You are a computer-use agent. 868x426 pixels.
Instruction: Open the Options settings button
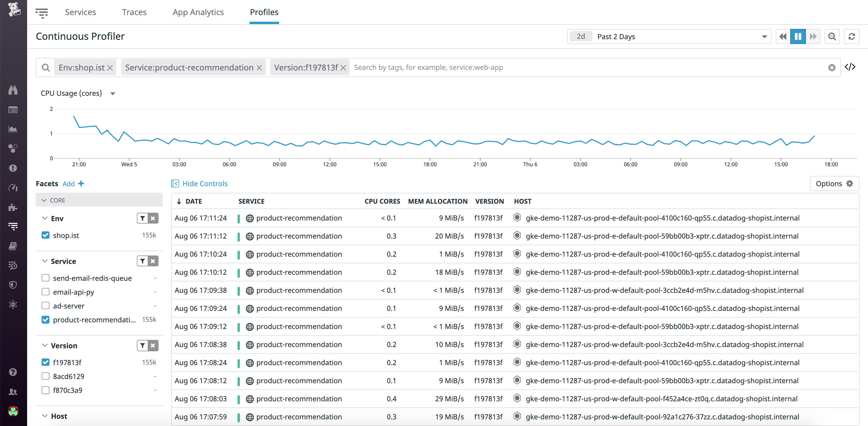(x=834, y=183)
